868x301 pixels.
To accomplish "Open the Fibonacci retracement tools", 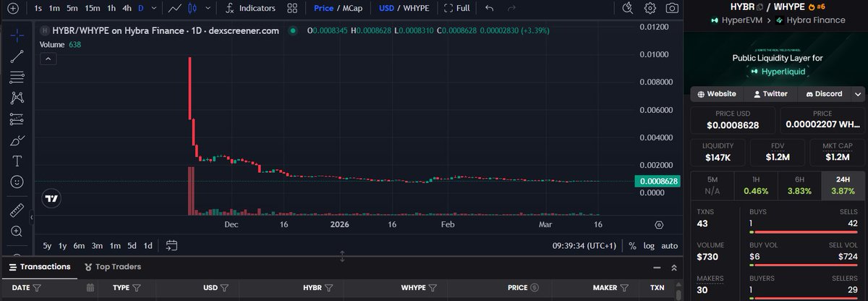I will (x=17, y=76).
